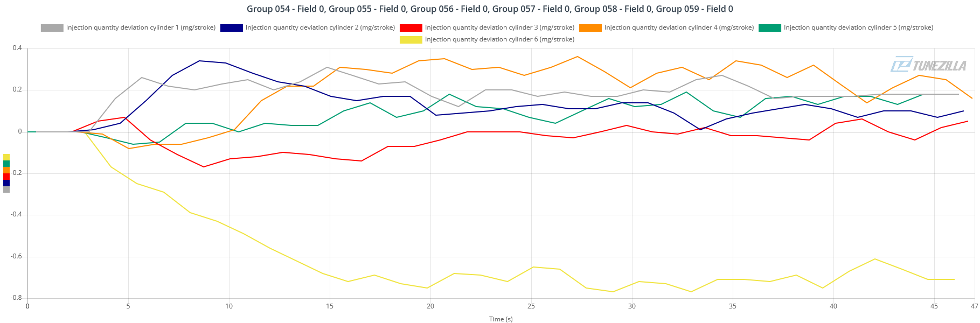The width and height of the screenshot is (980, 323).
Task: Click the red square beside the Y-axis
Action: [6, 177]
